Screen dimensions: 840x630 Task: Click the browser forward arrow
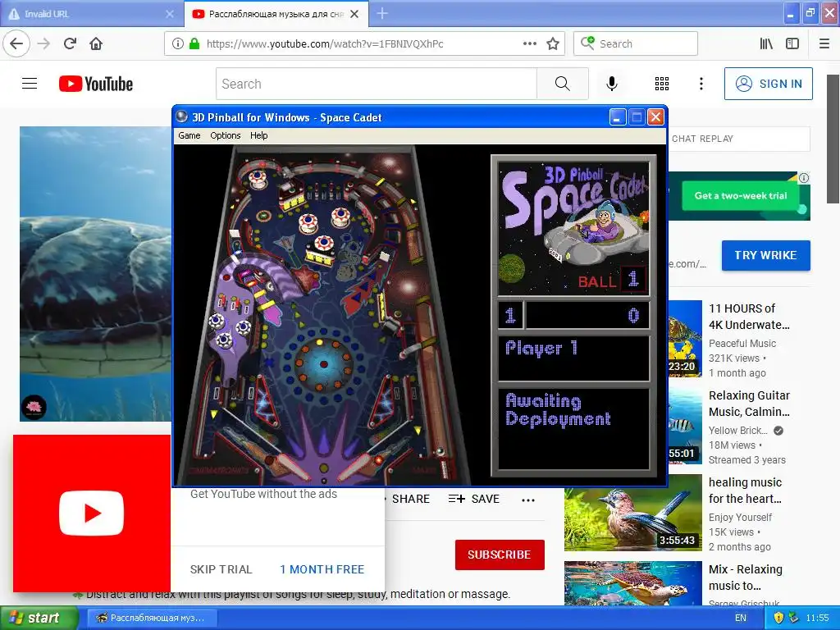pos(44,43)
